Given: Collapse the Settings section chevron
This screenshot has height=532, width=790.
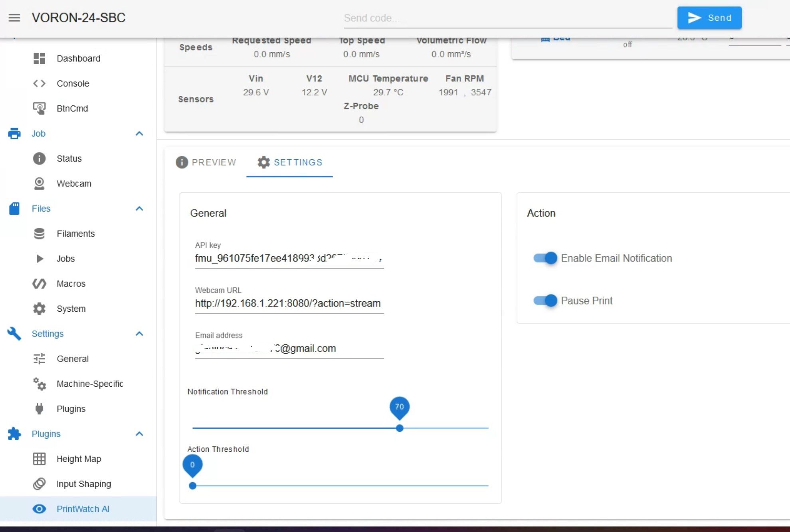Looking at the screenshot, I should coord(139,334).
